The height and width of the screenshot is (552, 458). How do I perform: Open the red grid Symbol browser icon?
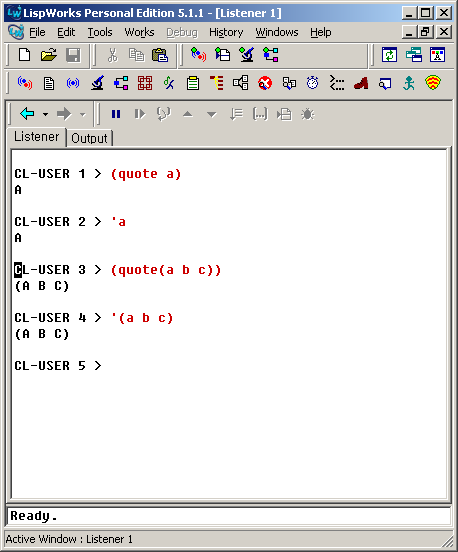[x=145, y=83]
